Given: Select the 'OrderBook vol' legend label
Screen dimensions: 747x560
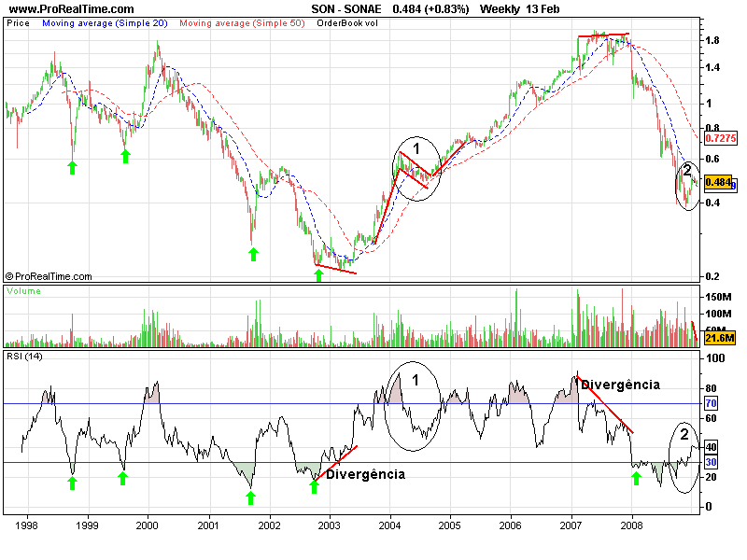Looking at the screenshot, I should point(347,22).
